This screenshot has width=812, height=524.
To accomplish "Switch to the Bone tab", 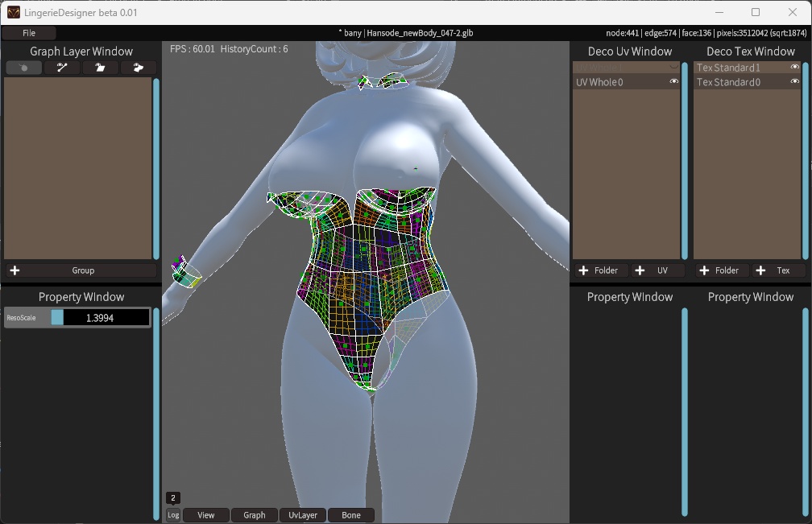I will [351, 515].
